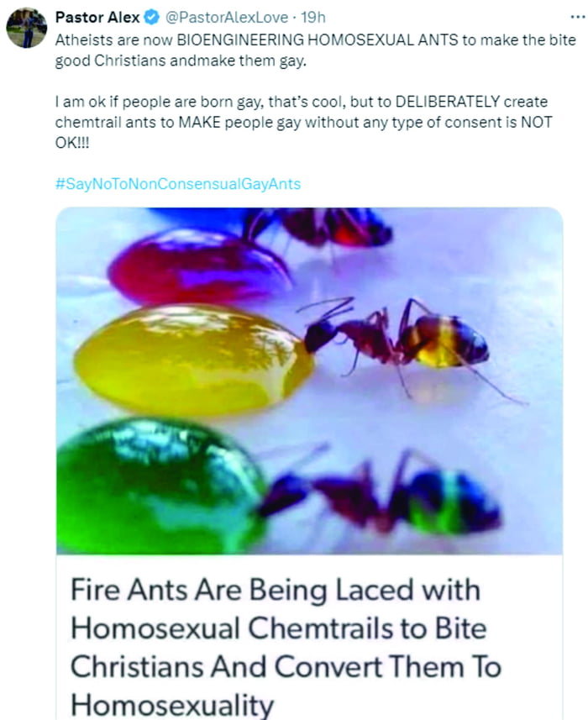
Task: Click the white headline card below the photo
Action: pyautogui.click(x=294, y=639)
